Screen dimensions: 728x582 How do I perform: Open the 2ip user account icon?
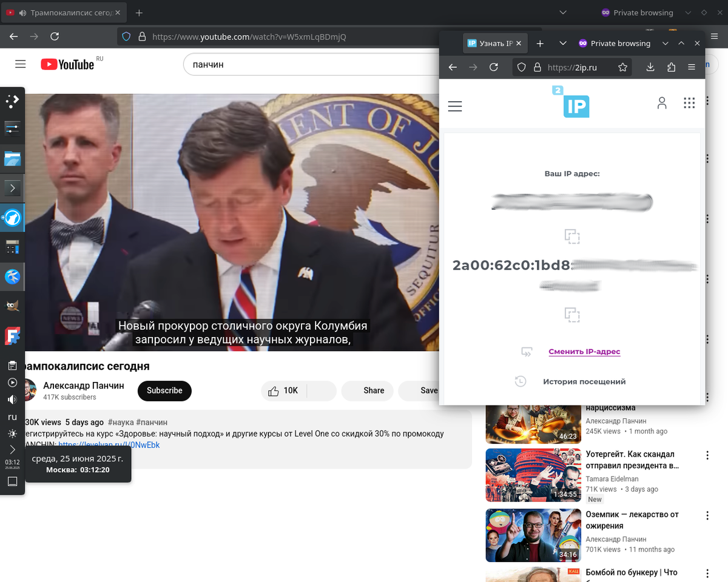[x=662, y=103]
